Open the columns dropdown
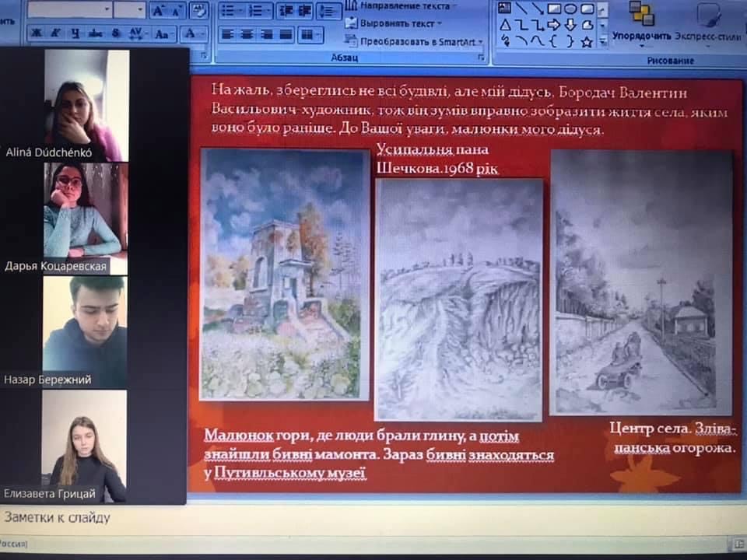 pyautogui.click(x=310, y=34)
